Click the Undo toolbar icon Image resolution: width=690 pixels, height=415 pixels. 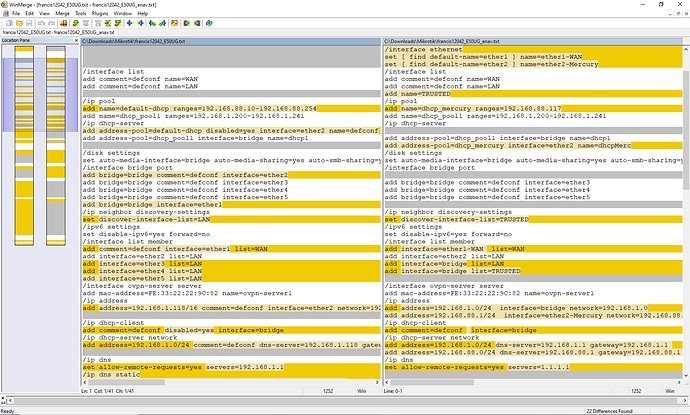pyautogui.click(x=41, y=24)
